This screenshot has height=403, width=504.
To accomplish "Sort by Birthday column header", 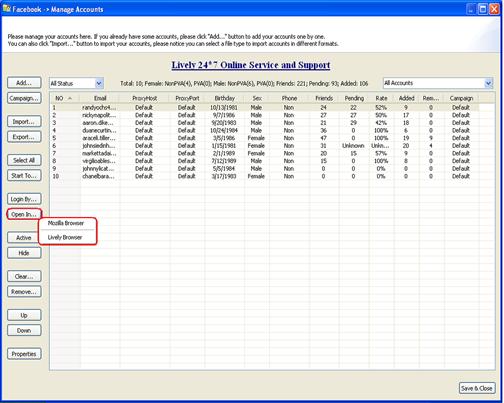I will [224, 98].
